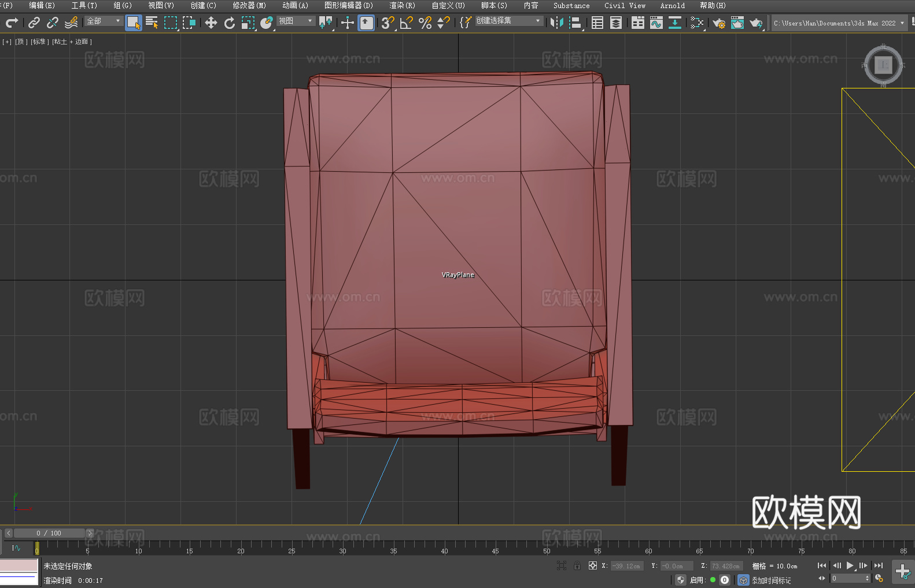Open the Curve Editor
The height and width of the screenshot is (588, 915).
pyautogui.click(x=656, y=23)
